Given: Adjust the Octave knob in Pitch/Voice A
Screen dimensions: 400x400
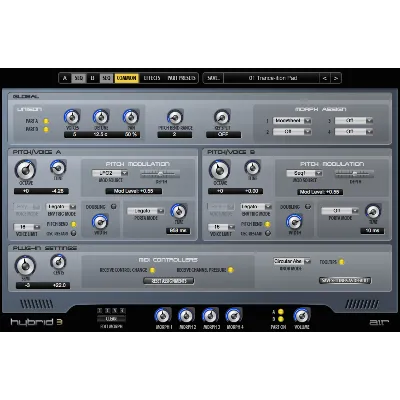Looking at the screenshot, I should [25, 170].
